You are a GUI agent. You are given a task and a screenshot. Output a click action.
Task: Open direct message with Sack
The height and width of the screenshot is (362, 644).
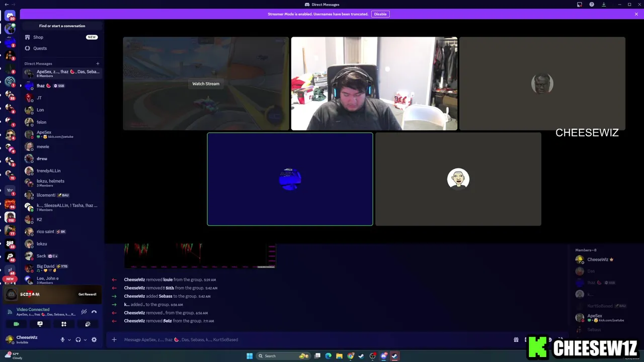pos(61,256)
